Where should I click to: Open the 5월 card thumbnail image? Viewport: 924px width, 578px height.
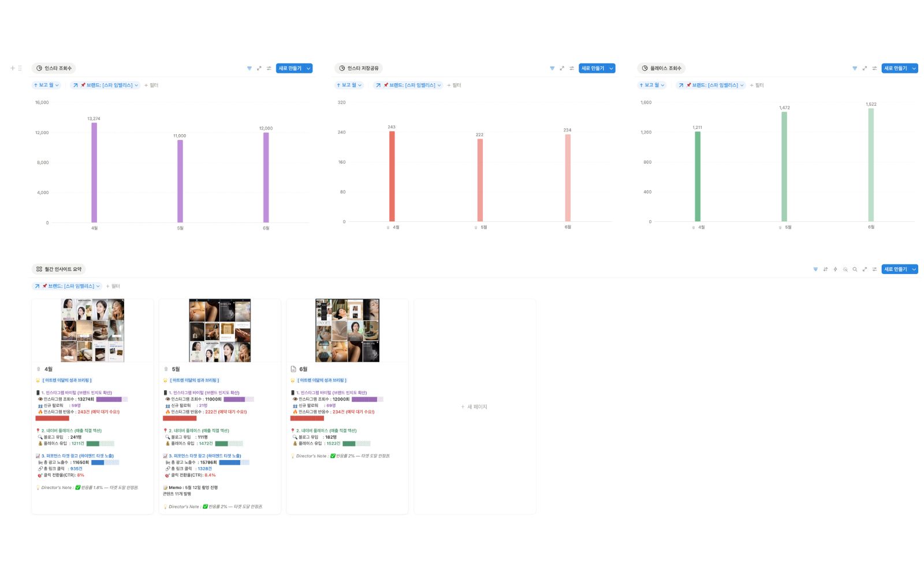[x=220, y=331]
